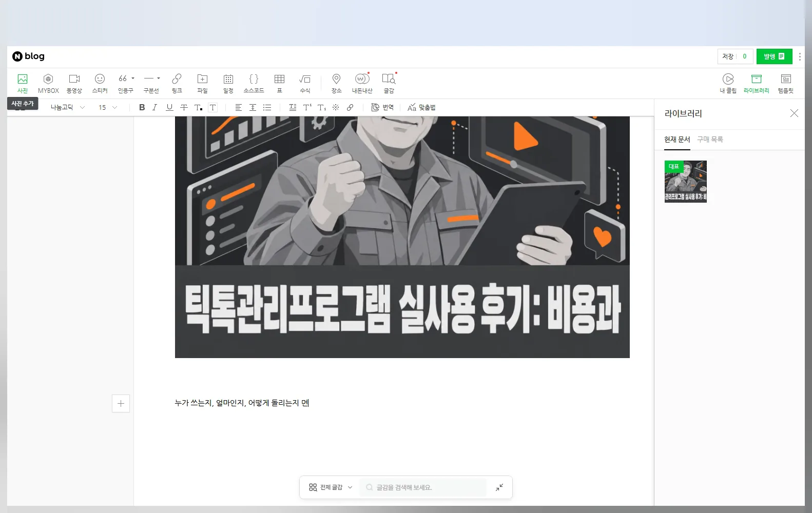Open the 글감 material search icon
Screen dimensions: 812x513
pyautogui.click(x=389, y=83)
